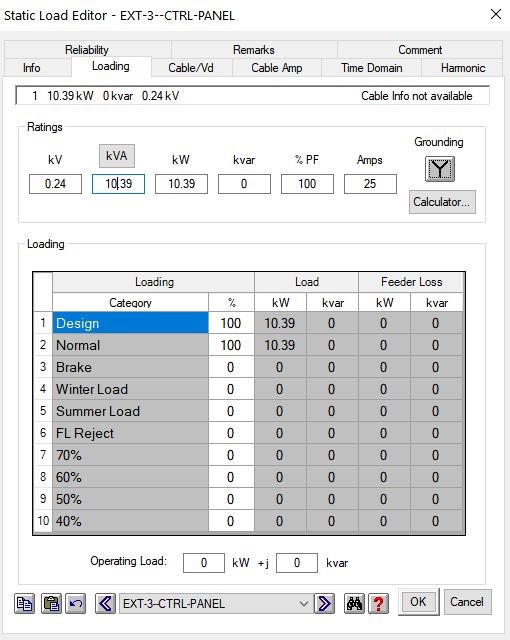
Task: Select the 40% loading category
Action: [x=130, y=521]
